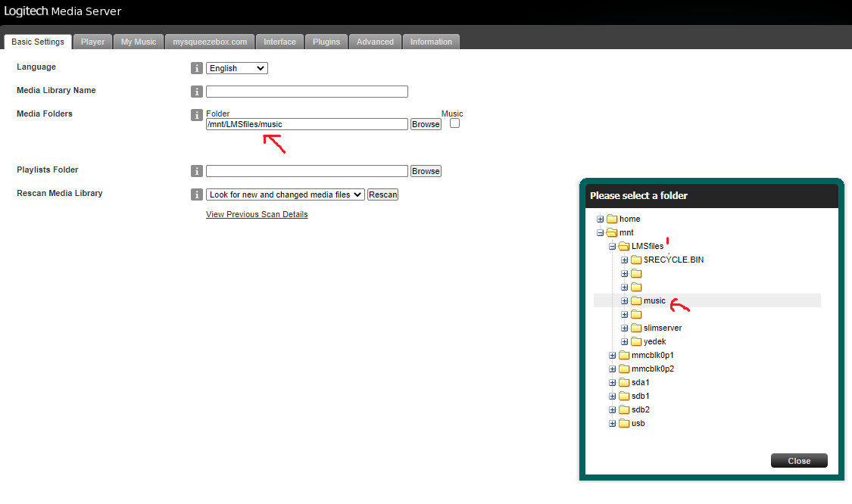This screenshot has width=852, height=504.
Task: Select the LMSfiles folder icon
Action: [624, 246]
